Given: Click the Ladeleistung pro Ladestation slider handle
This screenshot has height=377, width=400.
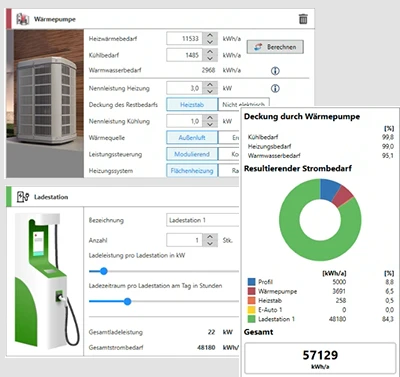Looking at the screenshot, I should coord(104,271).
